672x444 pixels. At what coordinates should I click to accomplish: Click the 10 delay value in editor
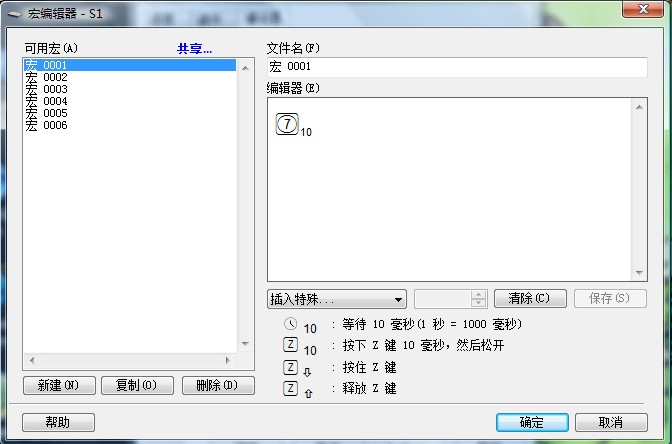click(306, 132)
